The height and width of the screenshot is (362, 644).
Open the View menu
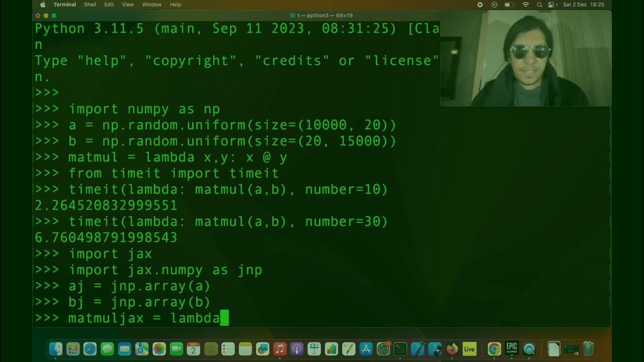click(x=128, y=5)
